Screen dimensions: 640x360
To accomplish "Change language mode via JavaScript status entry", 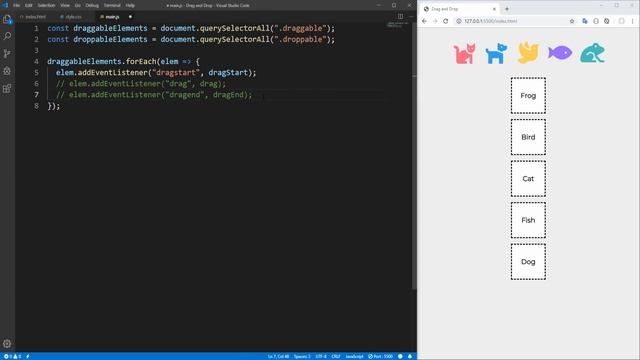I will click(354, 356).
